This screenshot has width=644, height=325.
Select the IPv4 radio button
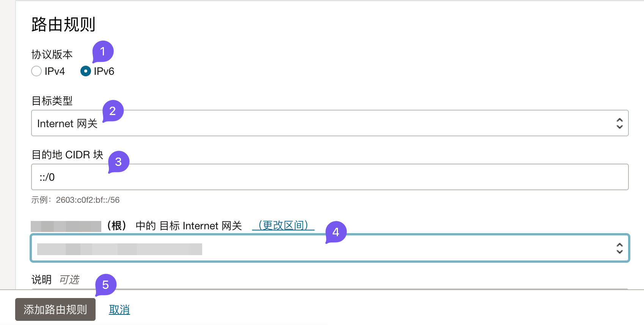pos(36,71)
